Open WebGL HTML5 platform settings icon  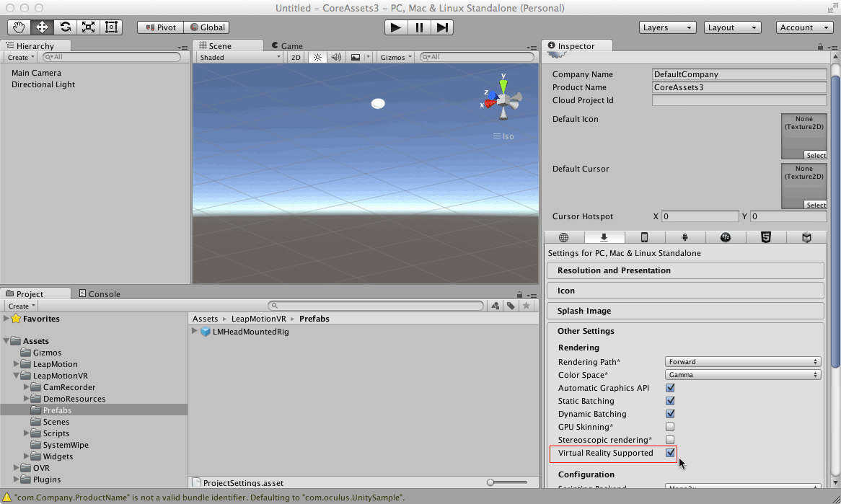click(x=766, y=237)
